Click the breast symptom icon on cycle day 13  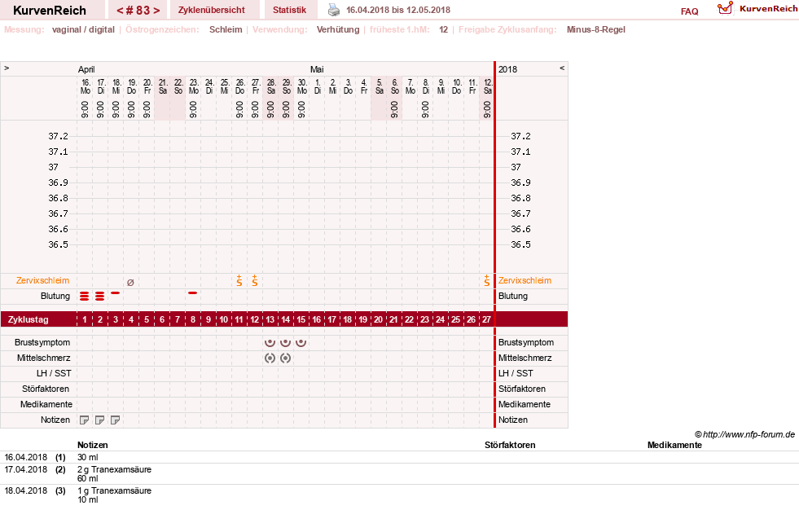pos(270,342)
